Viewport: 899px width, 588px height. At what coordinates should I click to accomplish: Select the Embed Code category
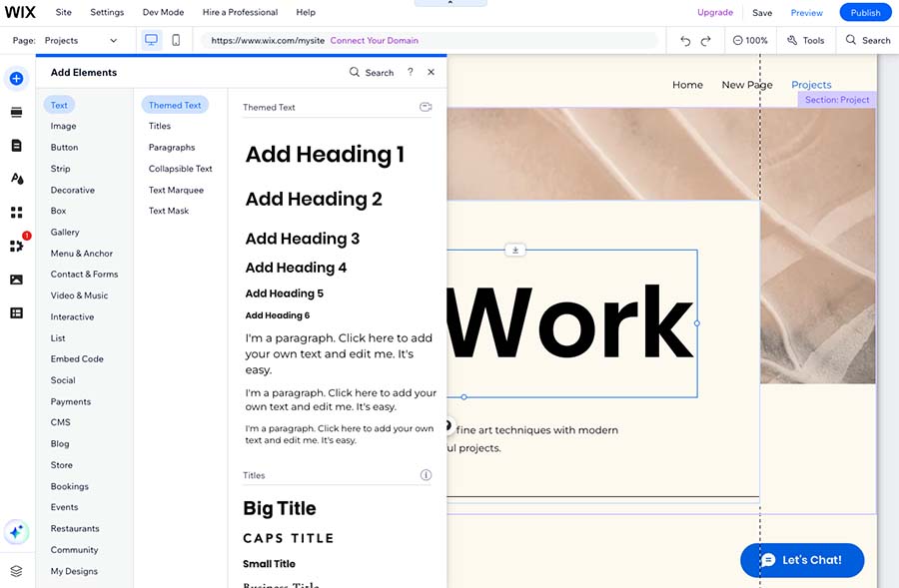coord(77,358)
